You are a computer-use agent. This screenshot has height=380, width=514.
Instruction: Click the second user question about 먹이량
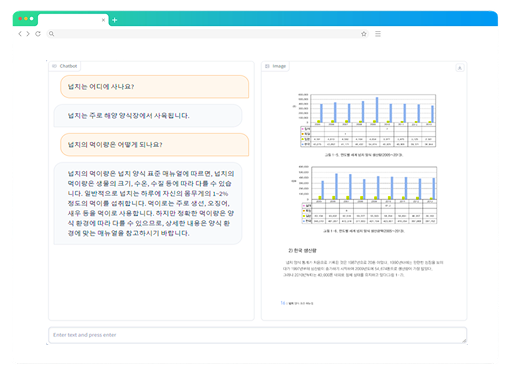pos(155,145)
